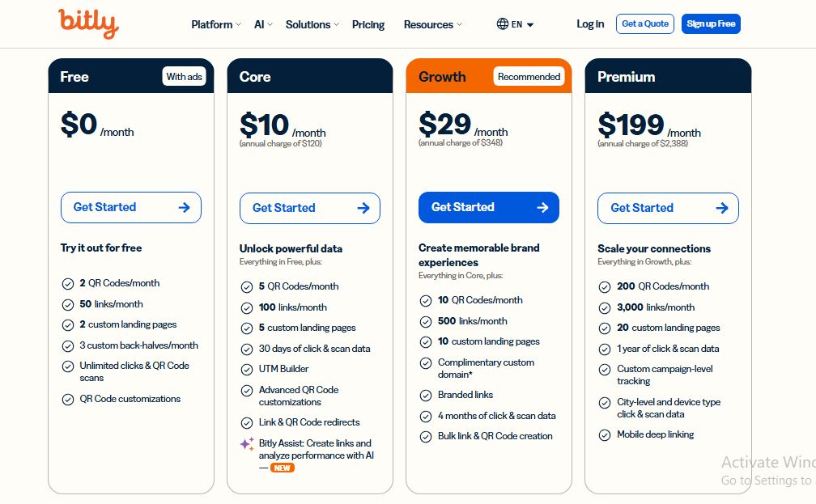Click the arrow on Free plan Get Started
816x504 pixels.
pyautogui.click(x=185, y=208)
